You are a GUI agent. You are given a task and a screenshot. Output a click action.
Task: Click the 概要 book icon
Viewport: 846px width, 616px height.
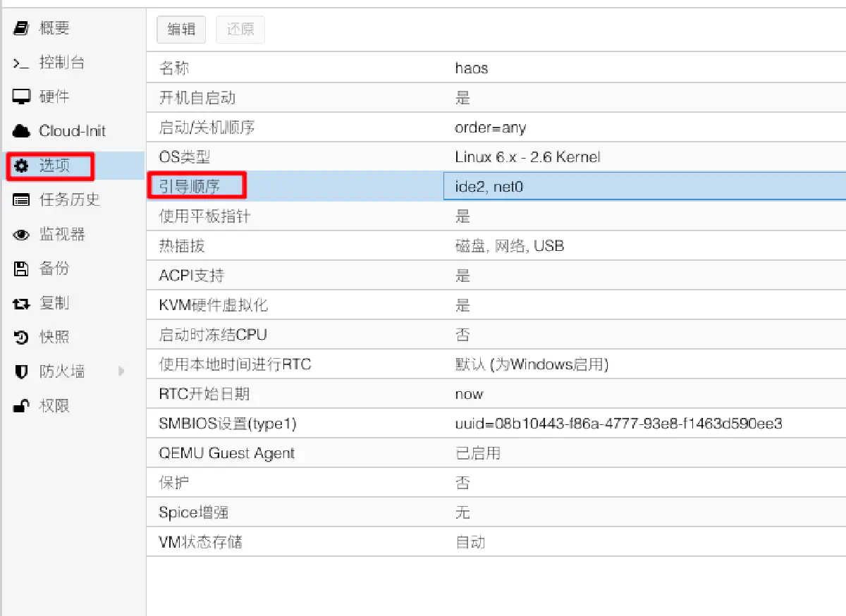pyautogui.click(x=21, y=29)
